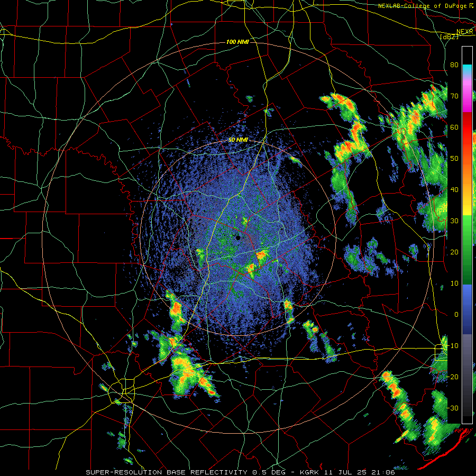Click the 50 NMI range ring label

[x=238, y=140]
